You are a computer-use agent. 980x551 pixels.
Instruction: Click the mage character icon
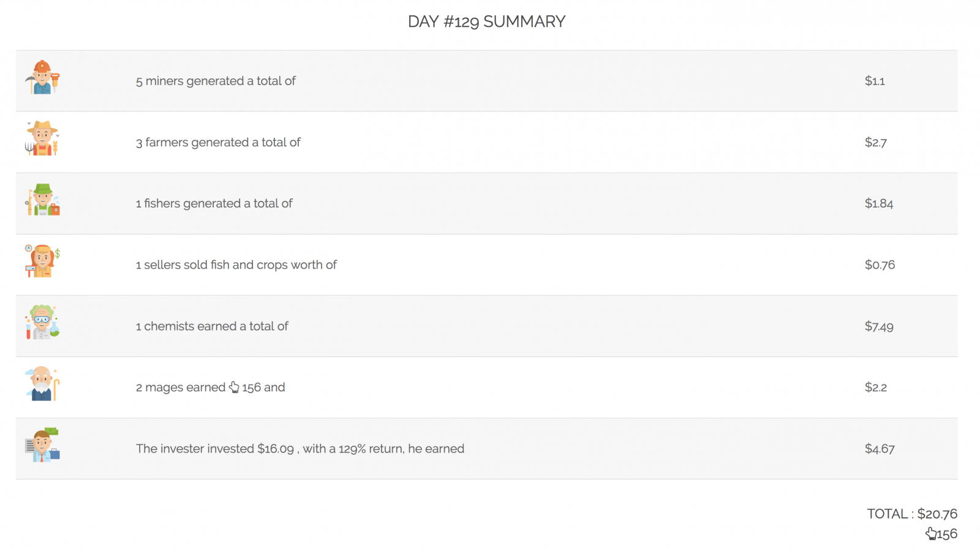[42, 384]
